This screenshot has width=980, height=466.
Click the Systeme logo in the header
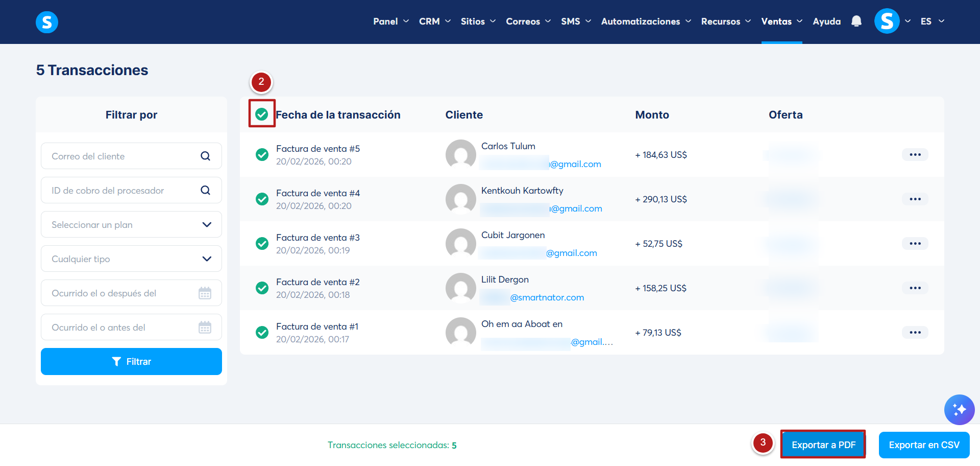tap(47, 22)
